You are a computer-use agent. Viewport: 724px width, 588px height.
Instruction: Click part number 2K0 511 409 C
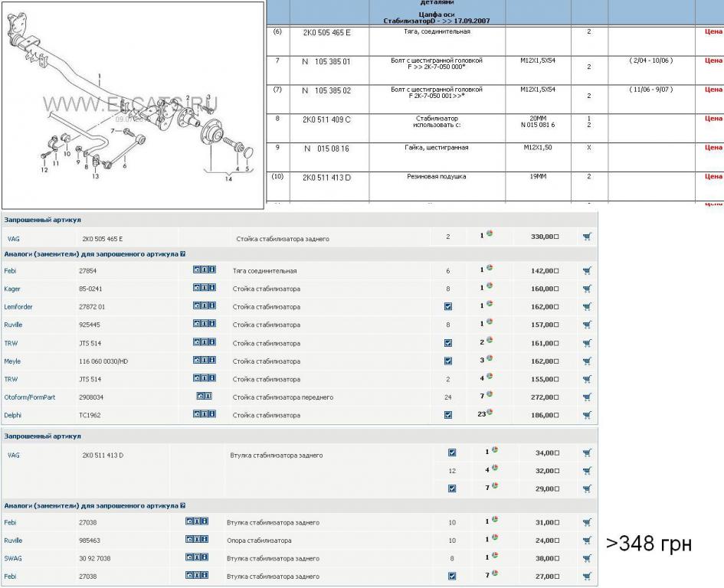tap(326, 120)
